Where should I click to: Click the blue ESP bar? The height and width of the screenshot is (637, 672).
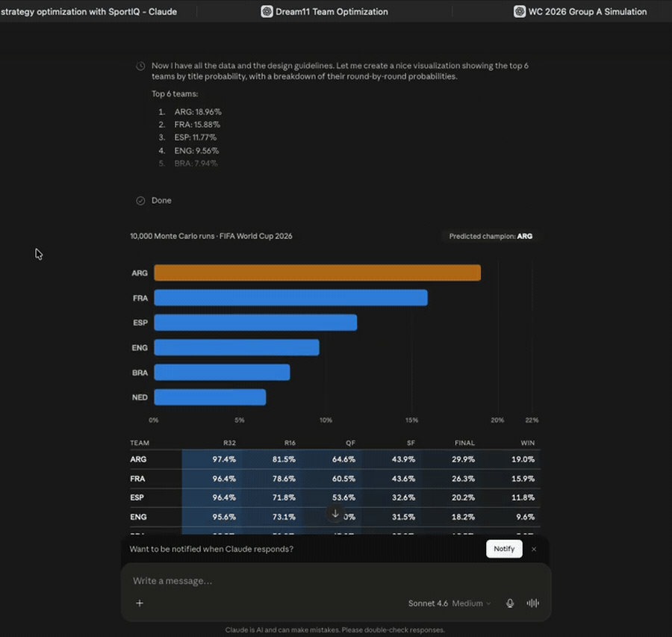click(255, 323)
